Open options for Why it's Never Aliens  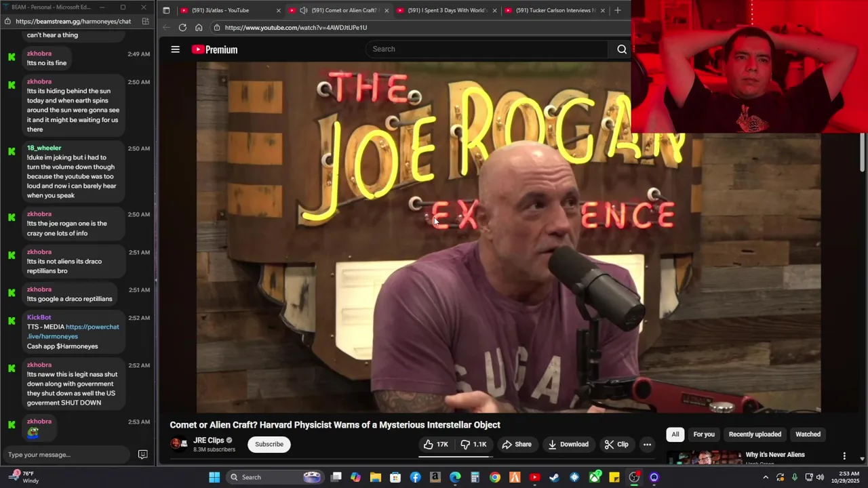click(844, 456)
